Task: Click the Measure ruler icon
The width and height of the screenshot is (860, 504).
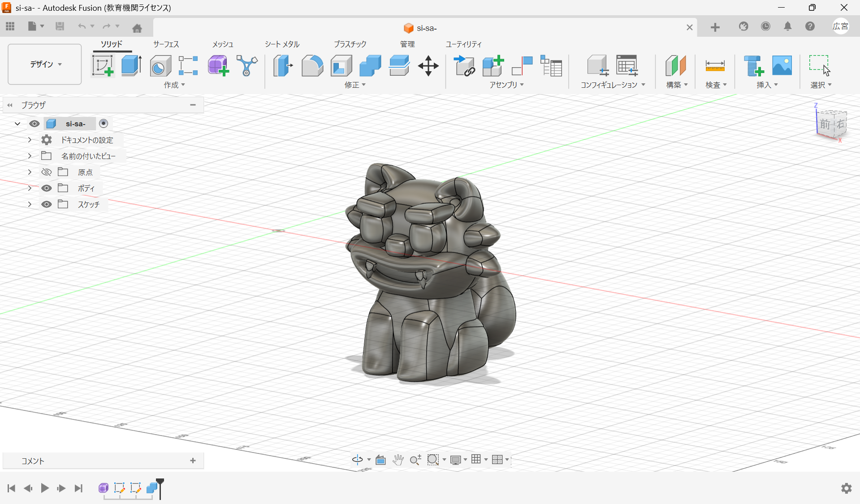Action: tap(715, 66)
